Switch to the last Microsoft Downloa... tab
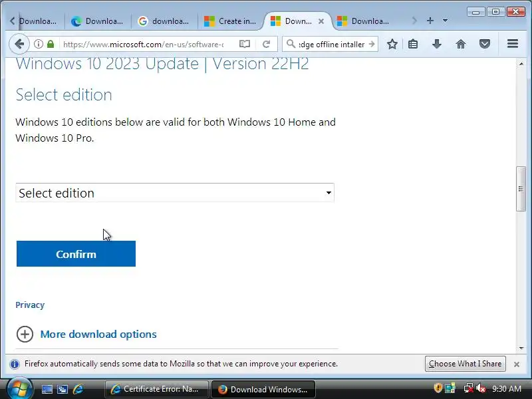 364,21
